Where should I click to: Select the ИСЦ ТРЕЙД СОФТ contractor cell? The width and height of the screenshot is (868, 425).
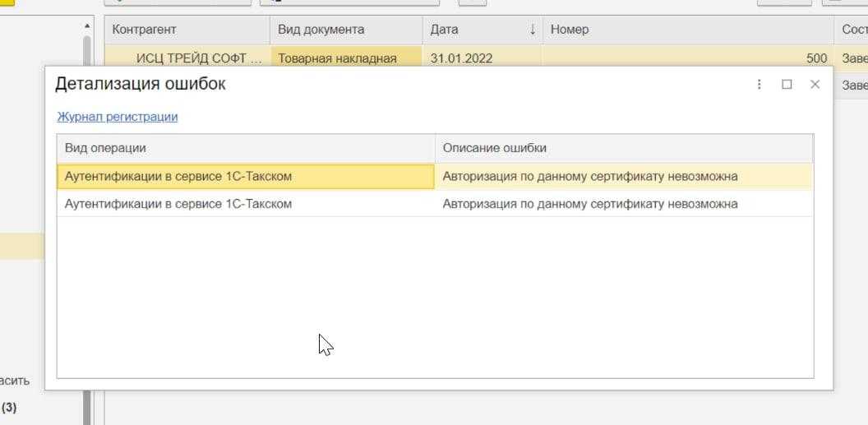pyautogui.click(x=187, y=58)
